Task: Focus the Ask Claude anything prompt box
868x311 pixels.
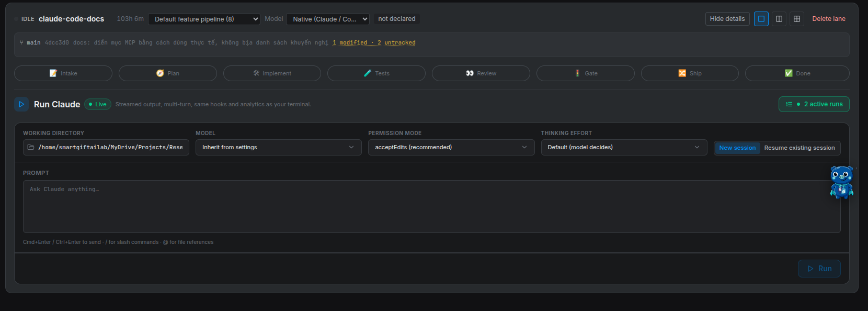Action: pyautogui.click(x=432, y=206)
